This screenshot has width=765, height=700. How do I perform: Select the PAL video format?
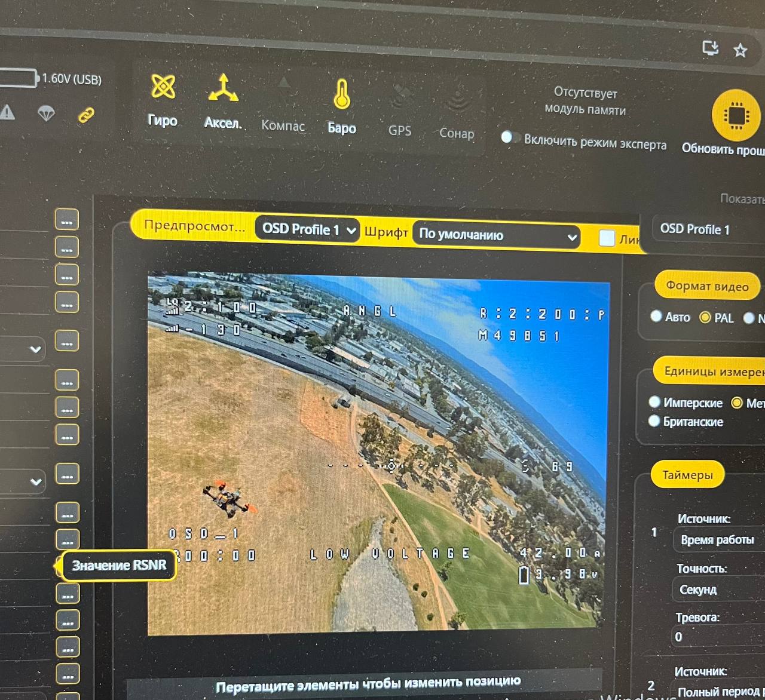coord(705,317)
